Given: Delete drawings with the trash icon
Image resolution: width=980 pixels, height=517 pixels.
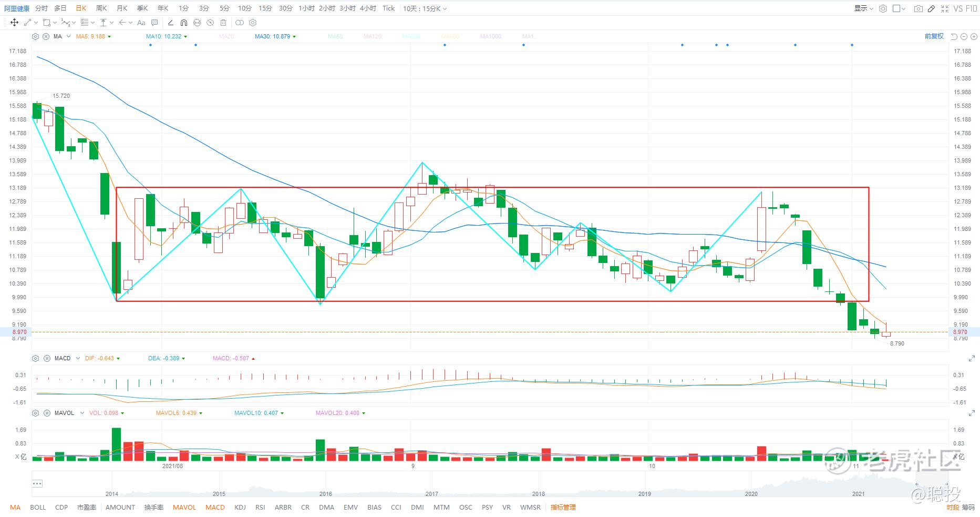Looking at the screenshot, I should (223, 23).
